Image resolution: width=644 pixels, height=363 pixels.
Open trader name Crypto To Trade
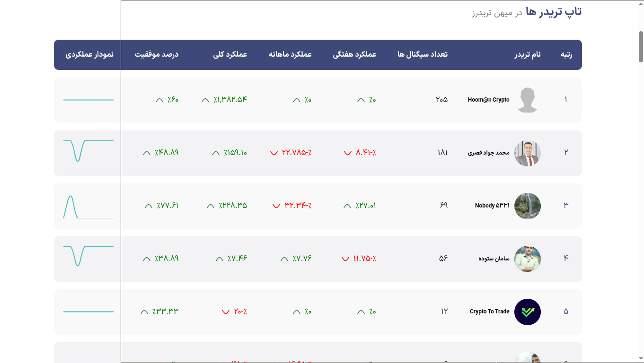coord(490,311)
